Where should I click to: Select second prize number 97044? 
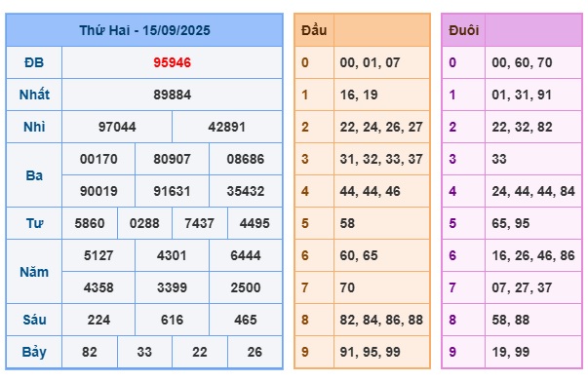[x=117, y=127]
